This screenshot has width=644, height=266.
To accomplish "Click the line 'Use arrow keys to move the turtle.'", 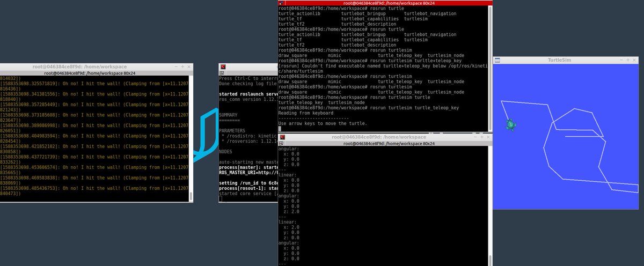I will 323,123.
